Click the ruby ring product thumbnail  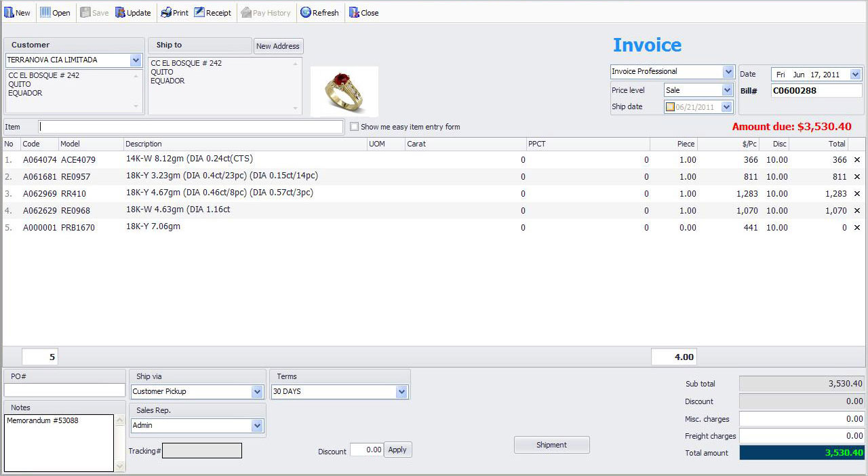click(x=344, y=92)
